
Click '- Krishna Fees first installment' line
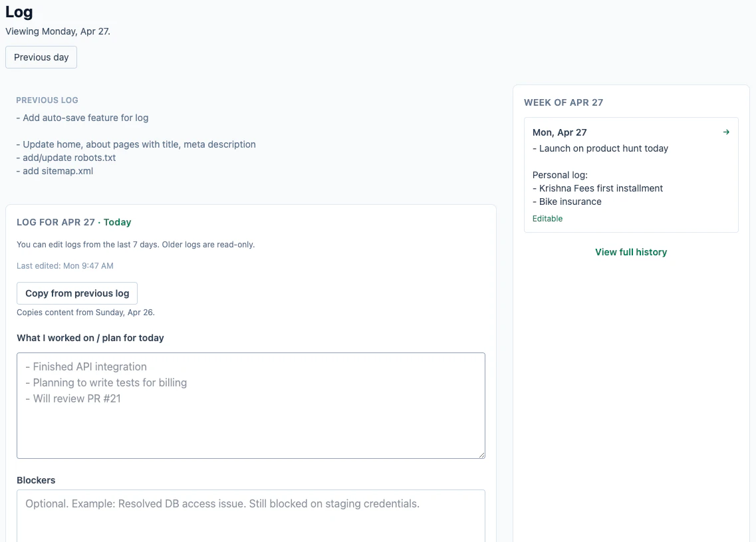pos(597,189)
